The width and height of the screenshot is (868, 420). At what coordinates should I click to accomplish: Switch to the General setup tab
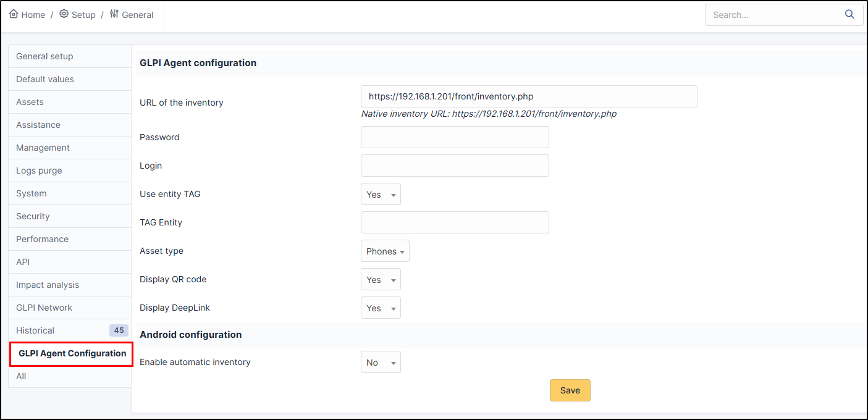pos(44,56)
